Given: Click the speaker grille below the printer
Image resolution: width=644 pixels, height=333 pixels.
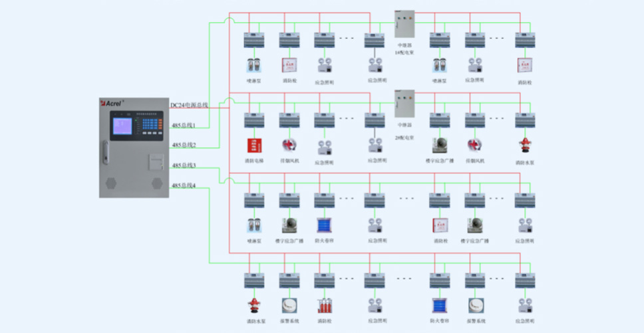Looking at the screenshot, I should click(x=156, y=183).
